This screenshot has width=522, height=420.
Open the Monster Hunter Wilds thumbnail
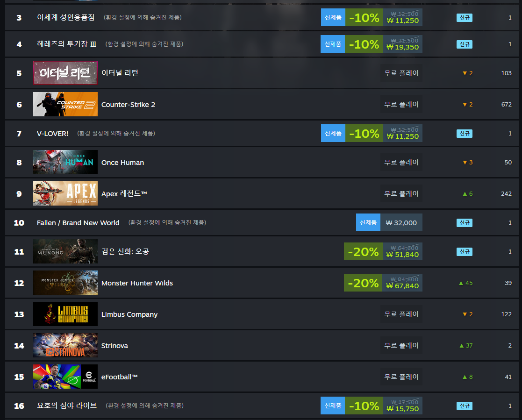65,283
